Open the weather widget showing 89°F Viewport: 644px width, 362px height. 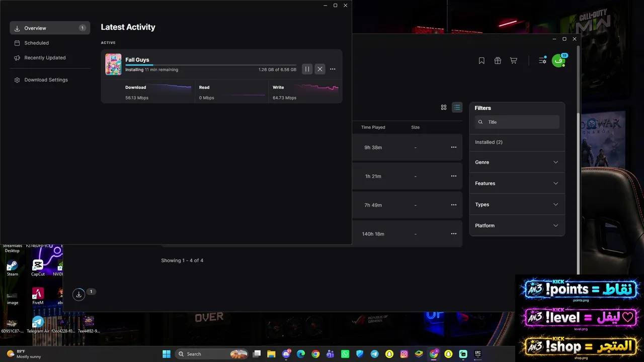point(24,354)
